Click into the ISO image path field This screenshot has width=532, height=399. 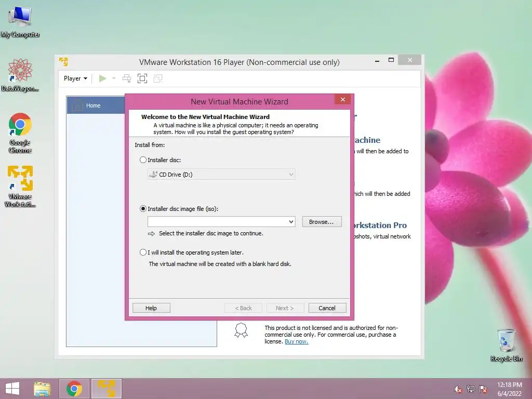217,222
